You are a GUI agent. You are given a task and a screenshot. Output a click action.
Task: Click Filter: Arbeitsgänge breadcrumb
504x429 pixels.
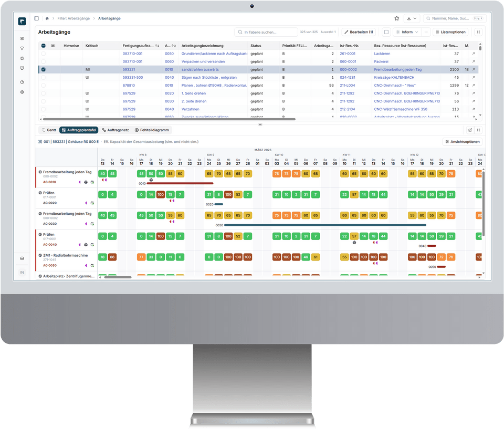point(73,18)
